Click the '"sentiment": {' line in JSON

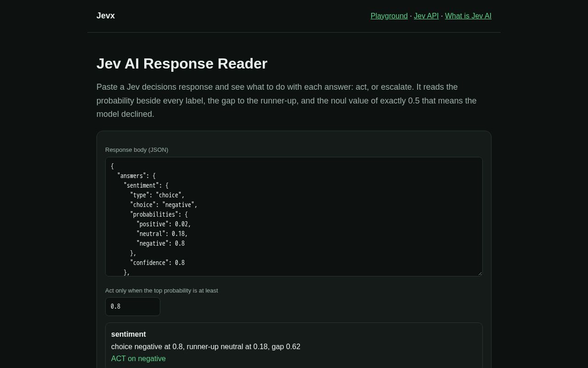tap(146, 185)
